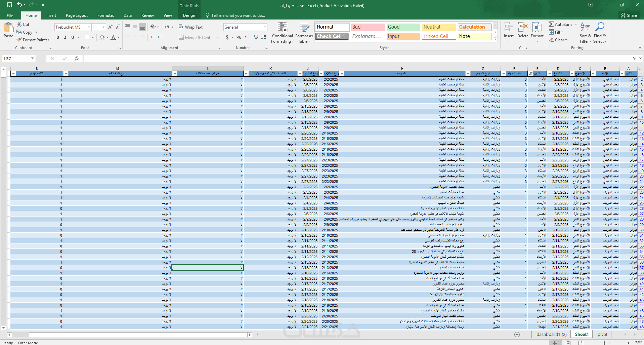Open the Format as Table gallery
This screenshot has width=644, height=345.
pyautogui.click(x=304, y=28)
